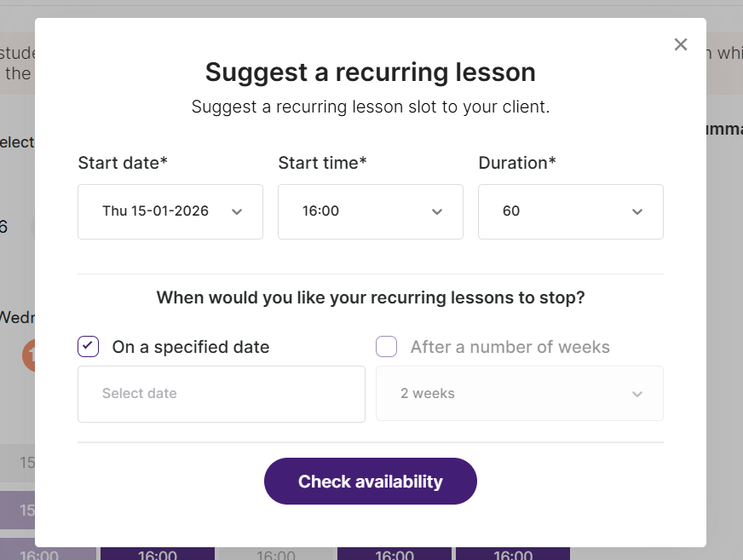Click the "Duration*" field label
The height and width of the screenshot is (560, 743).
516,163
